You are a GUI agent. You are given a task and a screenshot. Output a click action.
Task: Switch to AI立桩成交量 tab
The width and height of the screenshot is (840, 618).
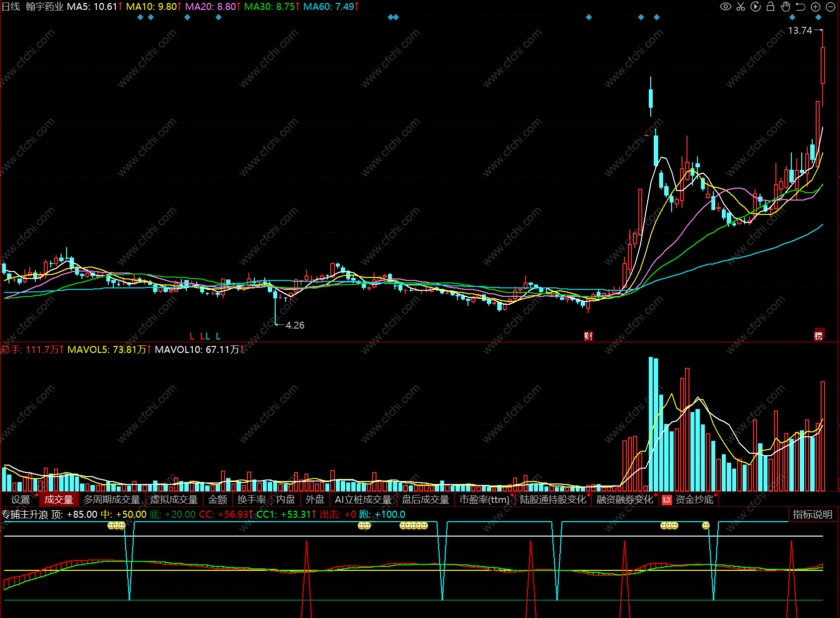(x=363, y=499)
